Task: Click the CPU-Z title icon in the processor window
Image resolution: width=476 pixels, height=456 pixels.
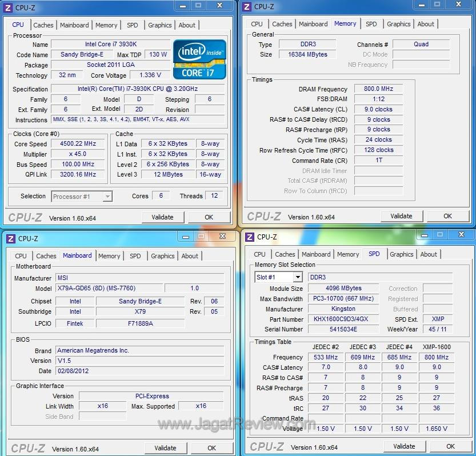Action: [8, 7]
